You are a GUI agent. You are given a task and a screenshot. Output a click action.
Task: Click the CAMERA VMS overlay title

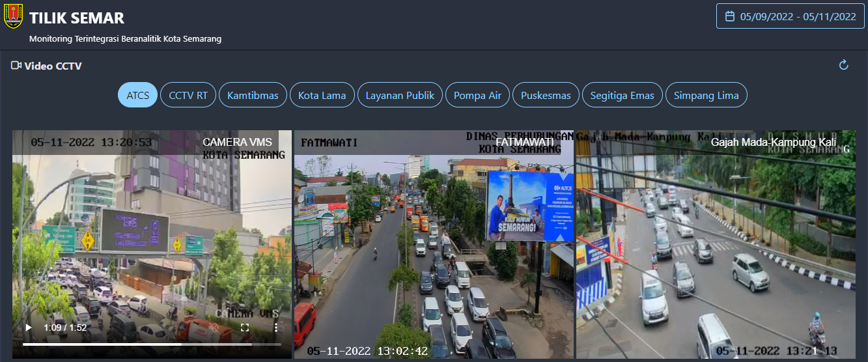(x=237, y=142)
